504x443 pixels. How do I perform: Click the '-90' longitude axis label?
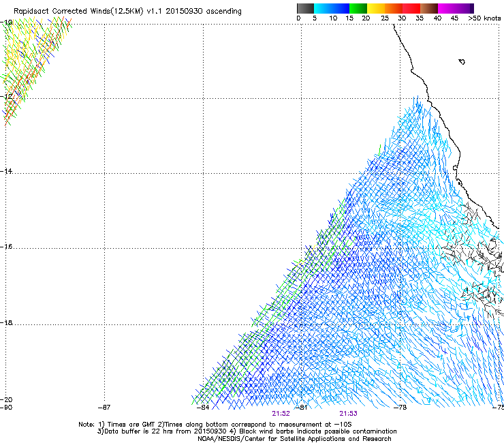[x=5, y=408]
